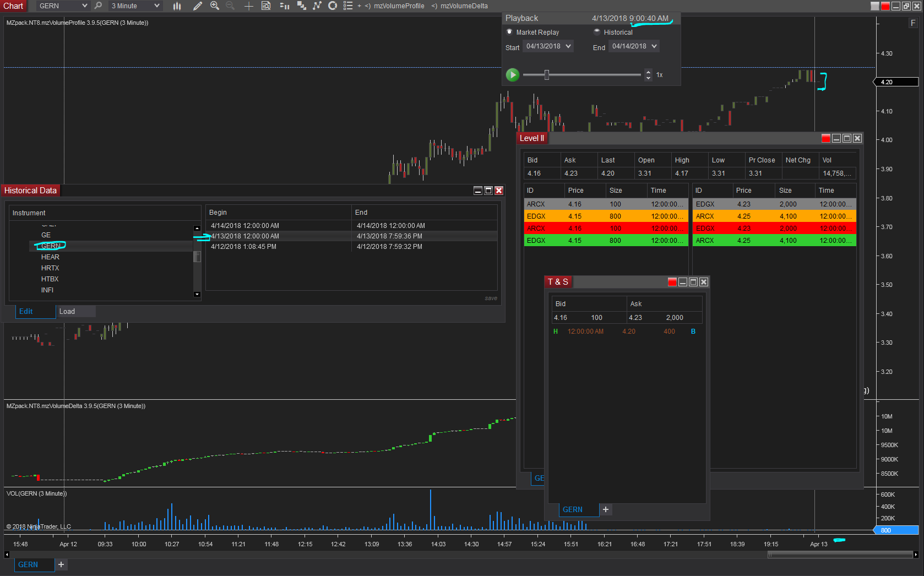Click the green ARCX 4.25 ask row

tap(774, 241)
